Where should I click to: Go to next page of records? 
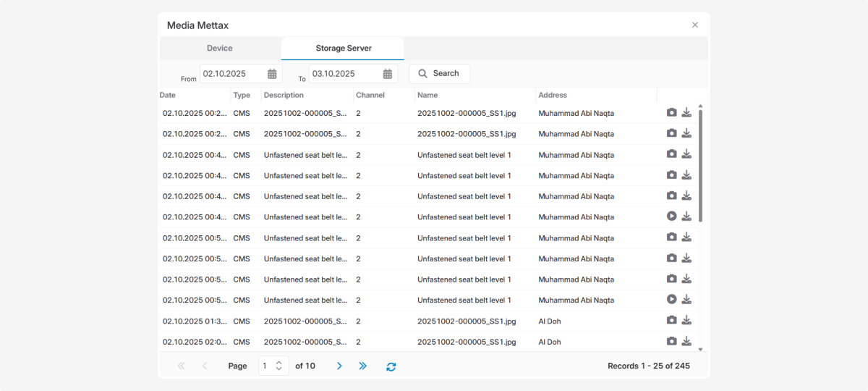[x=339, y=366]
